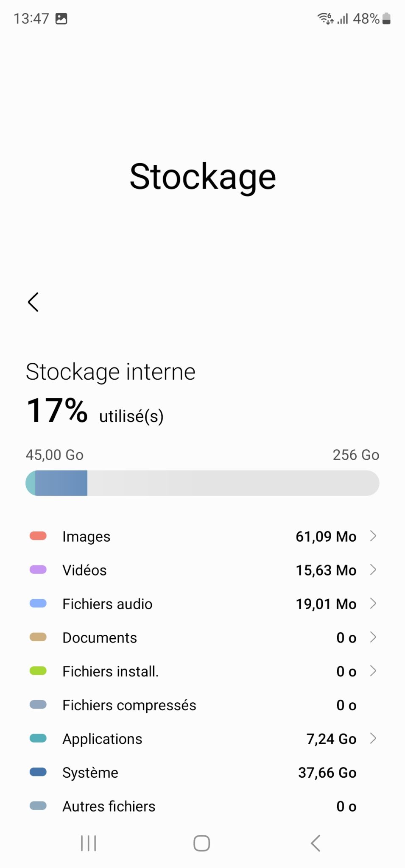Image resolution: width=405 pixels, height=868 pixels.
Task: Tap the red Images color swatch
Action: [x=38, y=536]
